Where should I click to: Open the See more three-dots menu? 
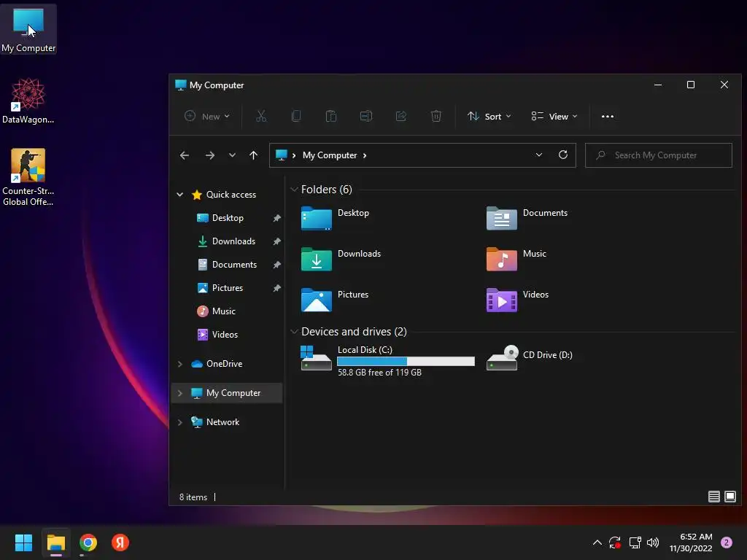pos(608,116)
